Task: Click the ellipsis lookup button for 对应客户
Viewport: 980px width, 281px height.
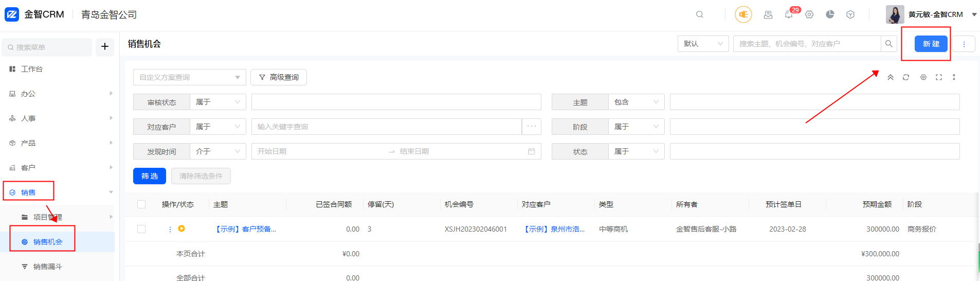Action: coord(532,127)
